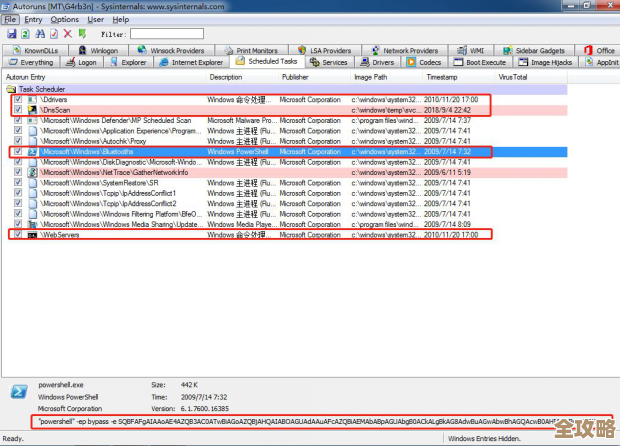621x447 pixels.
Task: Click the green Jump to Entry icon
Action: (x=81, y=33)
